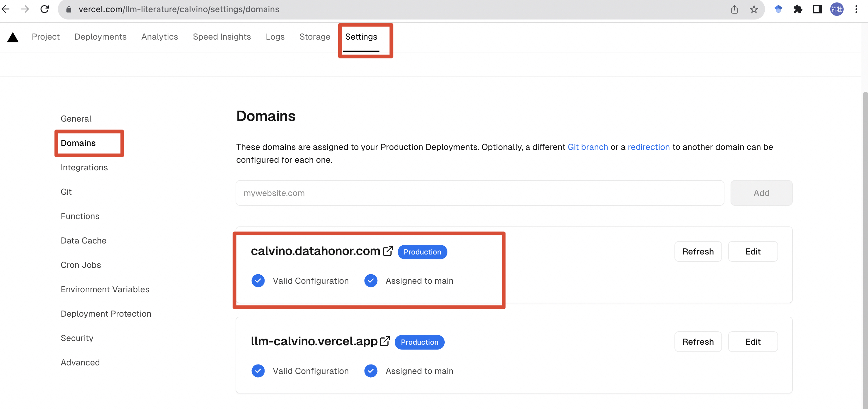868x409 pixels.
Task: Open the Speed Insights tab
Action: (x=222, y=37)
